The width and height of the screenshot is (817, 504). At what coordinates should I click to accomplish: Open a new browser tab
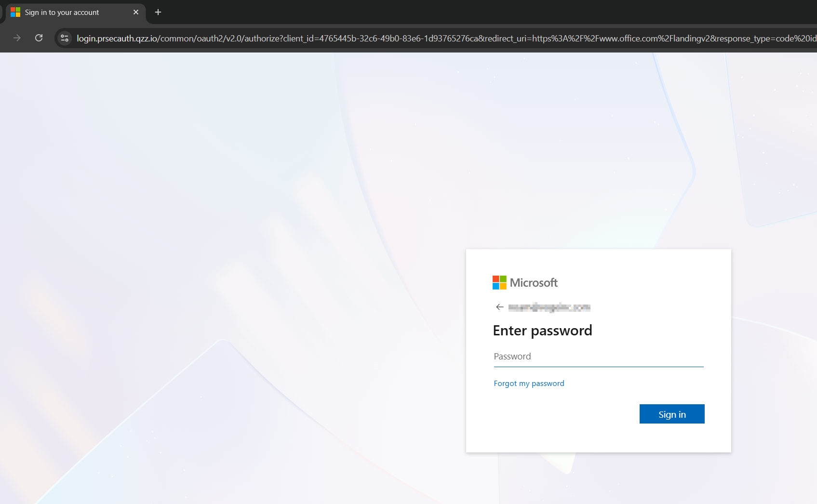coord(158,12)
